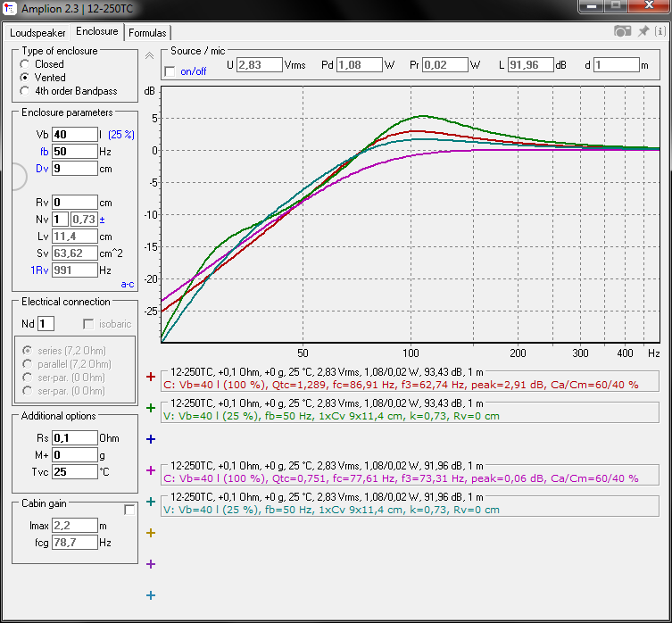Click the Lv 11,4 field
The height and width of the screenshot is (623, 672).
coord(75,237)
